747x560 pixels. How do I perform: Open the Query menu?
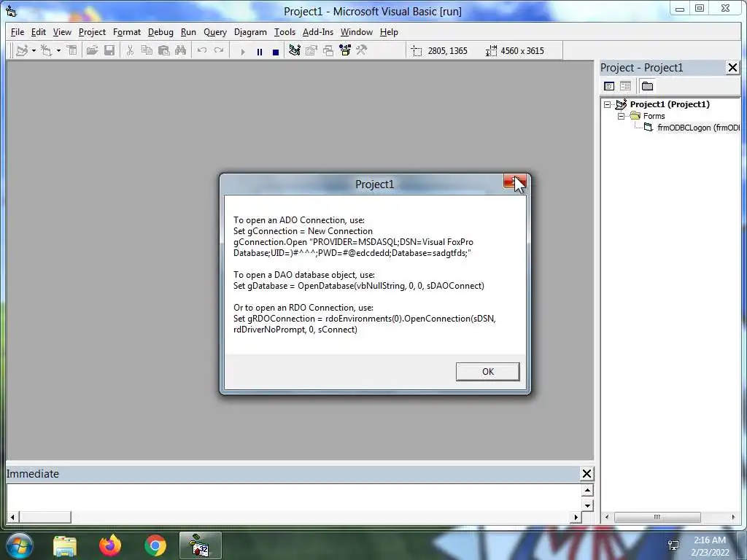click(215, 32)
